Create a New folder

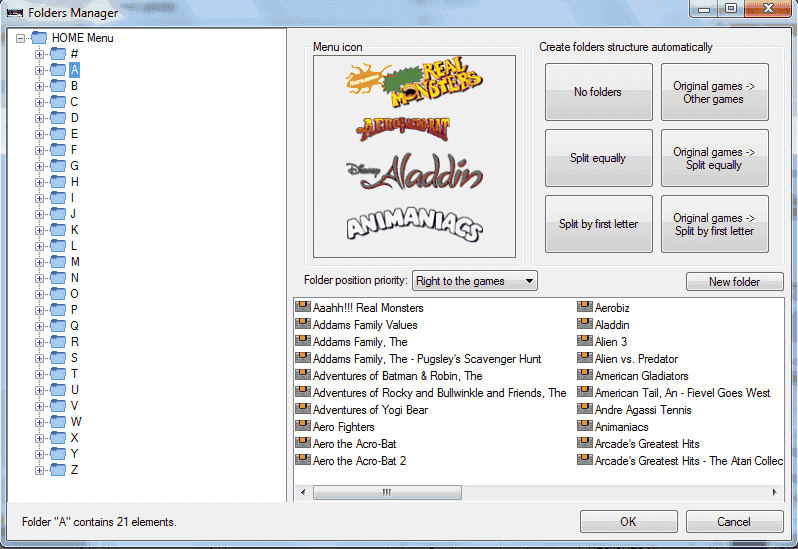734,281
